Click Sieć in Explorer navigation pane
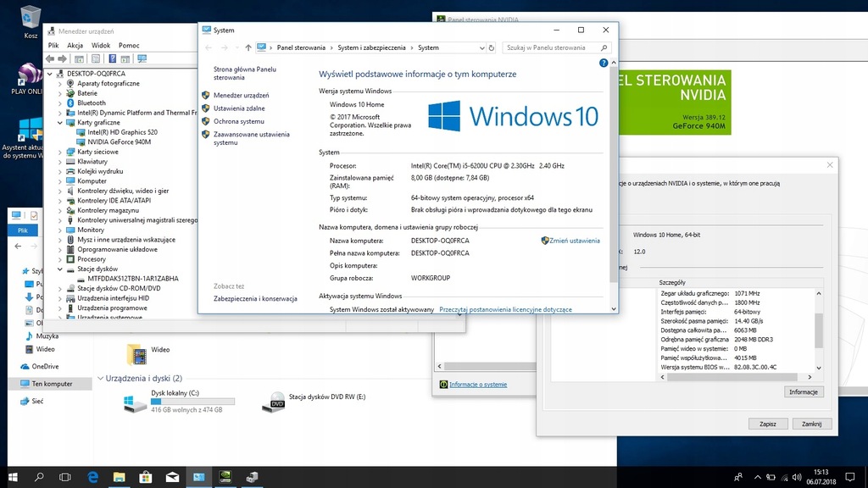 pyautogui.click(x=37, y=401)
